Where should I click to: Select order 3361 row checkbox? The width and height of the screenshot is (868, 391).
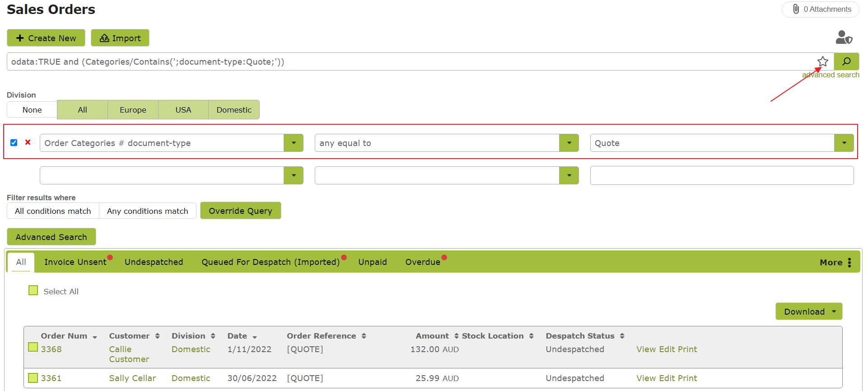[33, 378]
